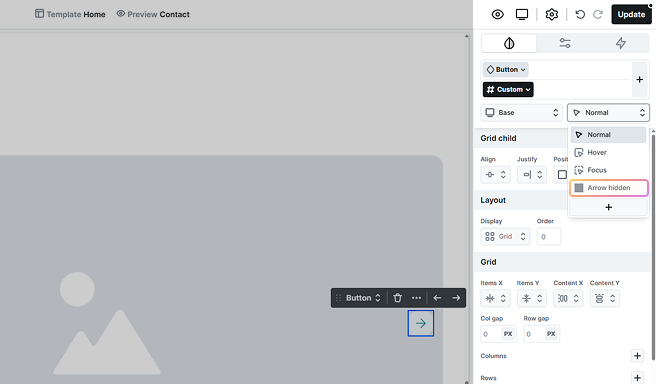
Task: Click the Grid section header
Action: [x=488, y=262]
